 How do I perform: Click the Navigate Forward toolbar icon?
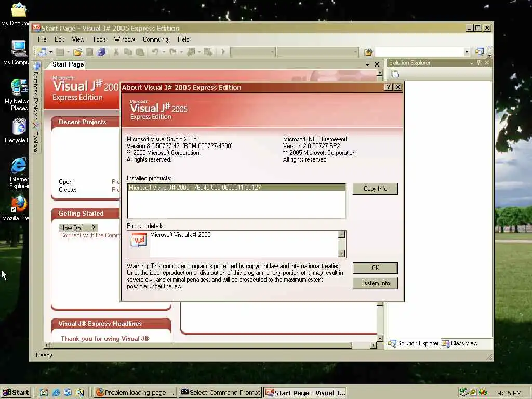208,52
